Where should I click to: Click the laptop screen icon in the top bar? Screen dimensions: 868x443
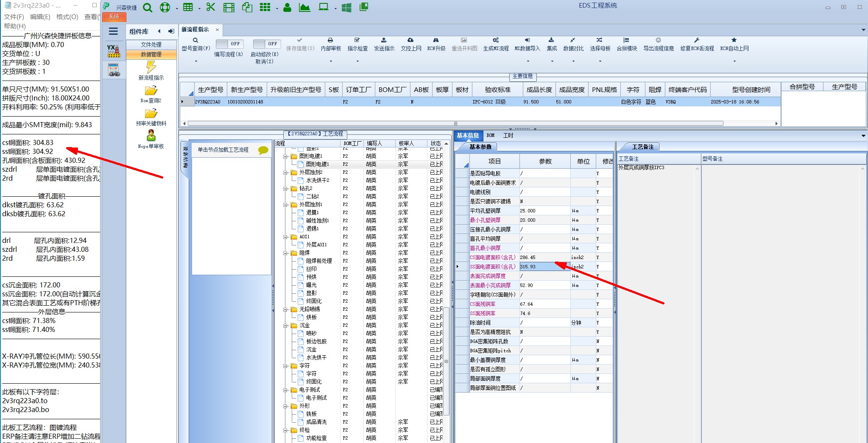tap(324, 7)
